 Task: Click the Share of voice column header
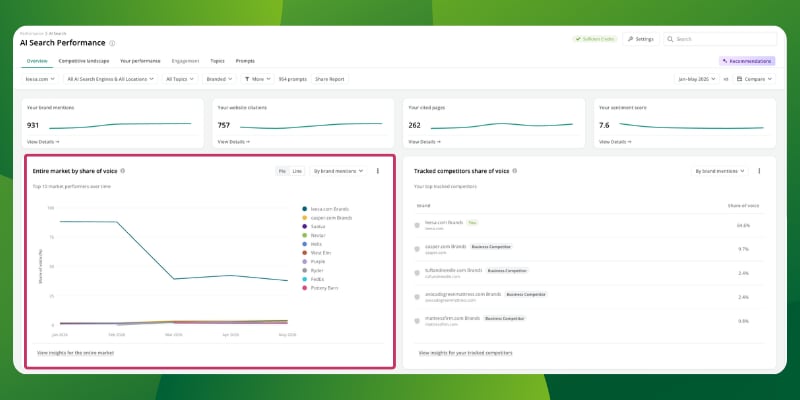tap(743, 206)
